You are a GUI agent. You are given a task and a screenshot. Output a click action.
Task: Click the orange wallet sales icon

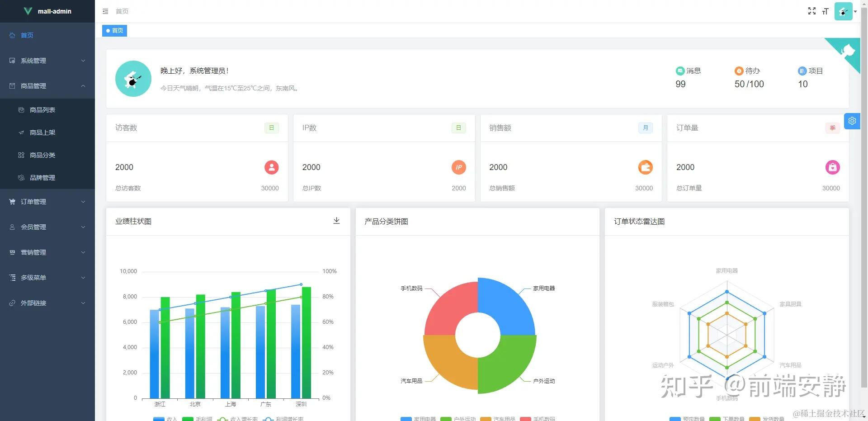tap(646, 167)
